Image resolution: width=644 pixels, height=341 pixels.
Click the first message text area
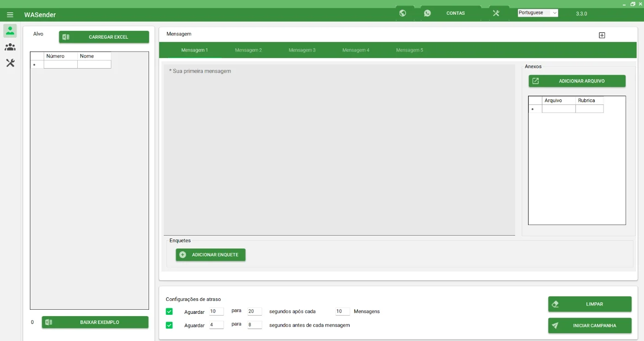pyautogui.click(x=339, y=150)
